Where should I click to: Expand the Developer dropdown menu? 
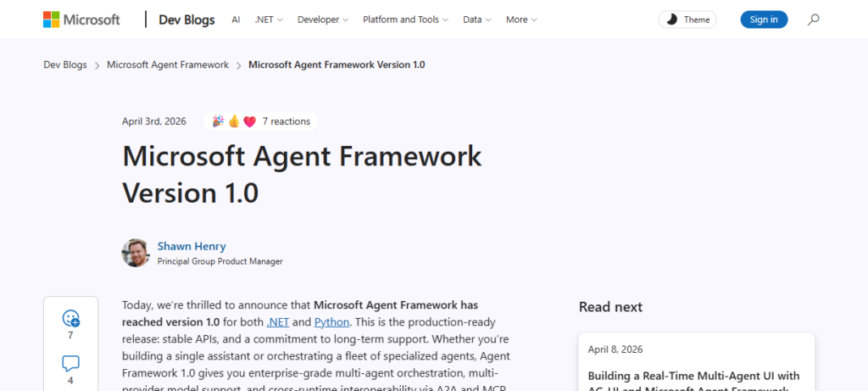tap(323, 20)
